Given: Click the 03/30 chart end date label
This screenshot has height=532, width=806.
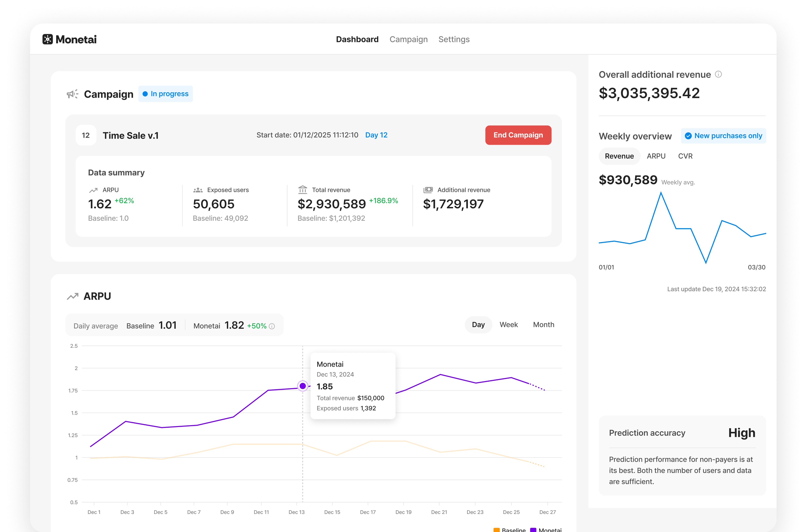Looking at the screenshot, I should click(757, 267).
